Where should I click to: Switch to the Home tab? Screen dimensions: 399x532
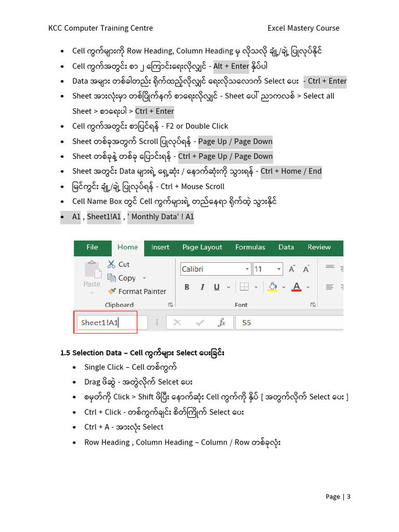[x=128, y=247]
